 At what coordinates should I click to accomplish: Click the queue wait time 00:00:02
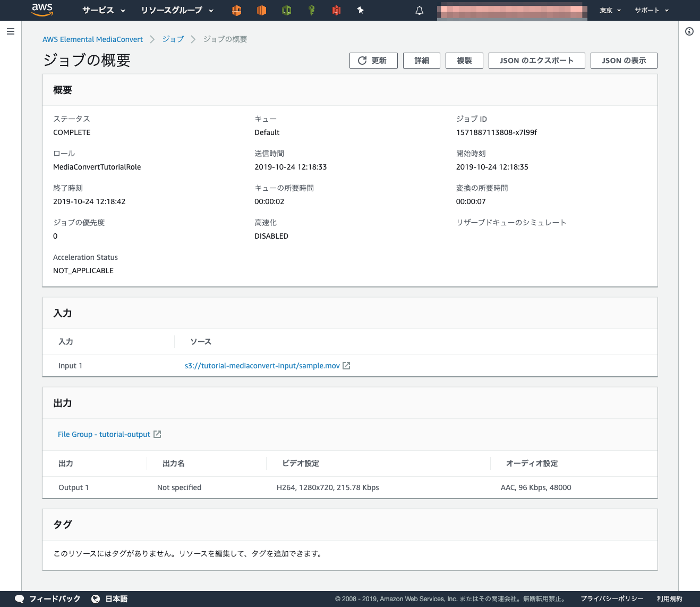pyautogui.click(x=269, y=201)
